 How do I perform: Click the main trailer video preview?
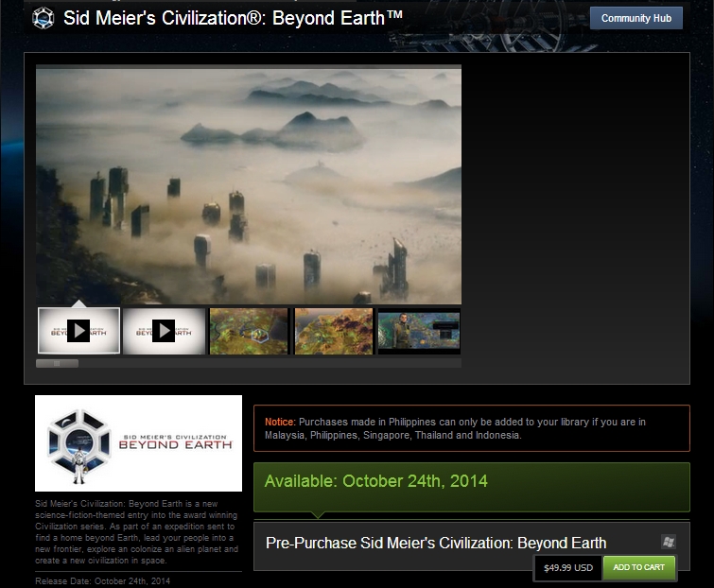pyautogui.click(x=249, y=184)
